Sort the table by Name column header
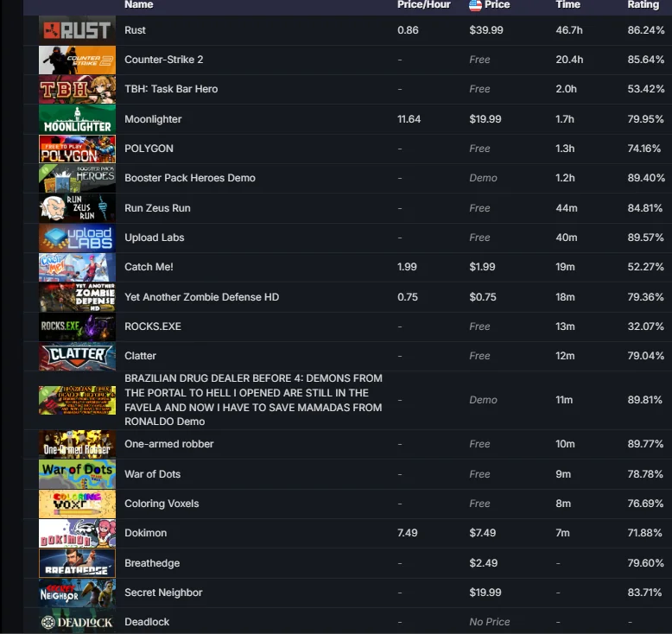672x634 pixels. [x=138, y=4]
